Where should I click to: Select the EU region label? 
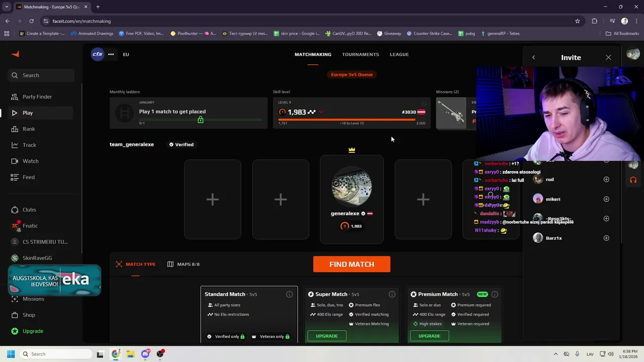tap(126, 54)
